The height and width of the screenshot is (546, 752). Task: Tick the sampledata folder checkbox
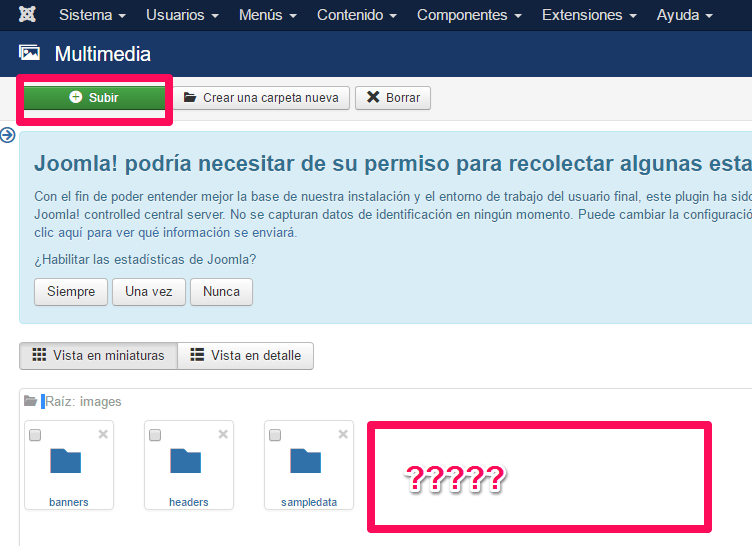point(275,435)
